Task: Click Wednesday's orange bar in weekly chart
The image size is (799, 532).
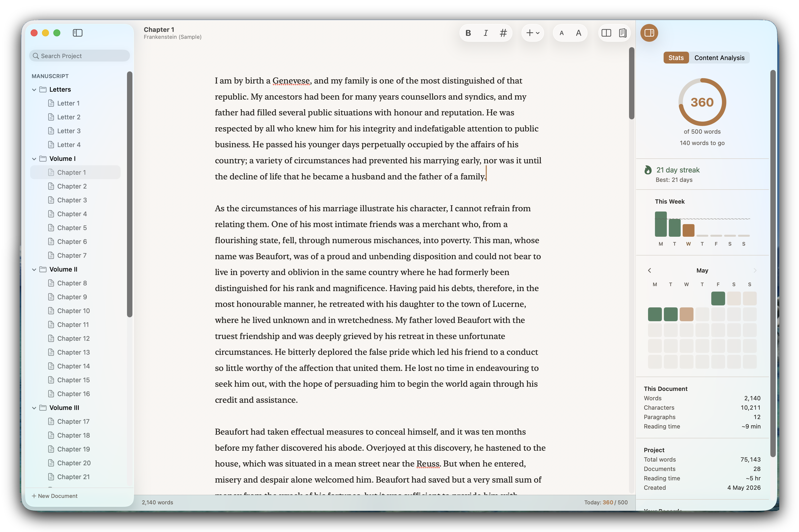Action: (x=689, y=230)
